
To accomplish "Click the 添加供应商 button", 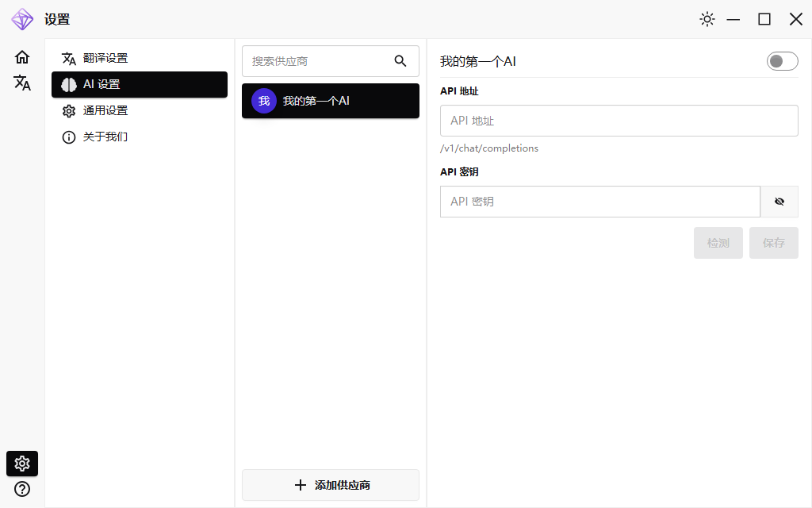I will click(331, 485).
